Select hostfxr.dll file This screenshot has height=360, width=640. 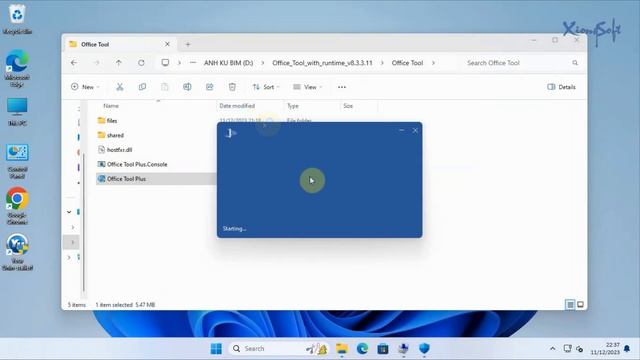(119, 150)
